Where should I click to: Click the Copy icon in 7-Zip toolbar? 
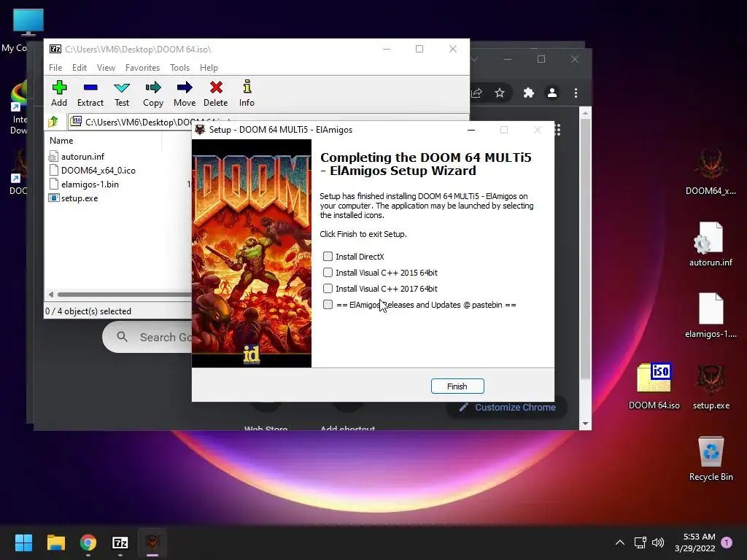point(153,93)
